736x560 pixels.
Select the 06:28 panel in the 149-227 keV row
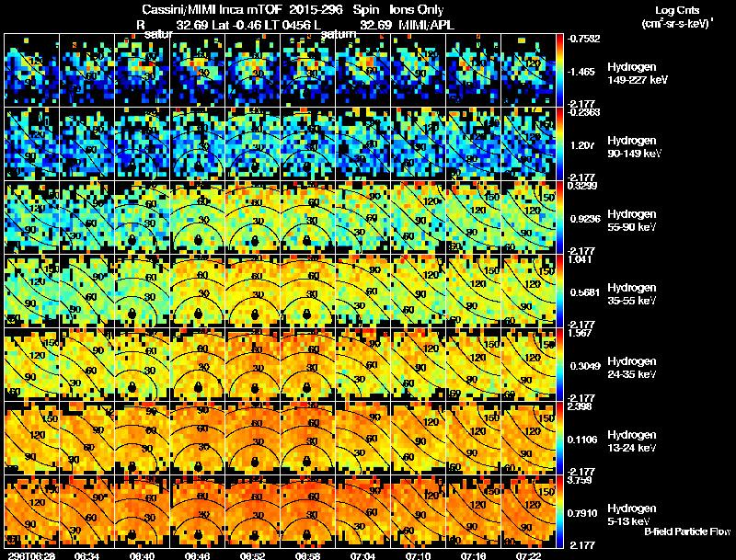point(31,70)
